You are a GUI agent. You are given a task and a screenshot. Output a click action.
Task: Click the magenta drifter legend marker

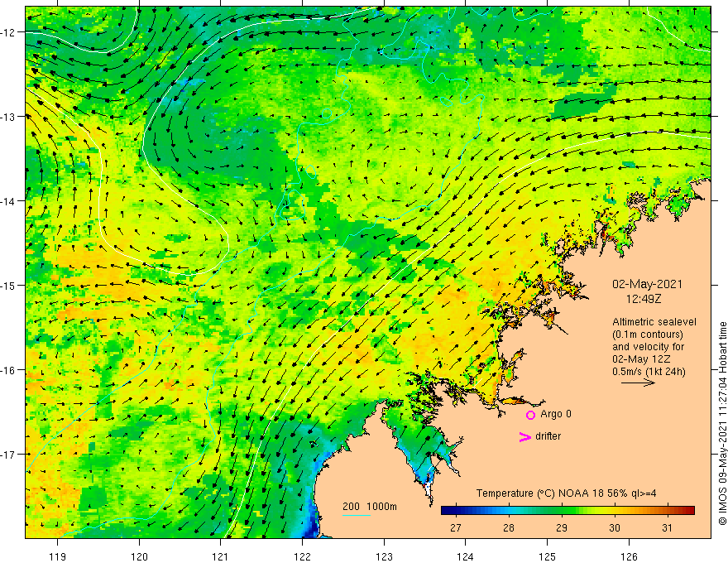[525, 436]
